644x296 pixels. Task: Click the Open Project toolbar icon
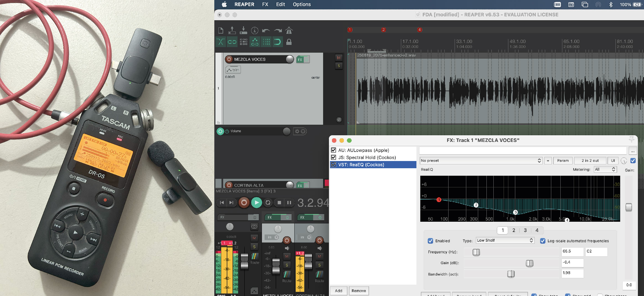tap(232, 30)
